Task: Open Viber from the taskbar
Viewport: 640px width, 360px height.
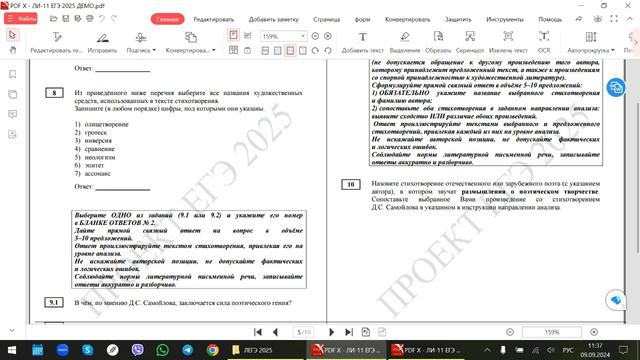Action: (x=138, y=350)
